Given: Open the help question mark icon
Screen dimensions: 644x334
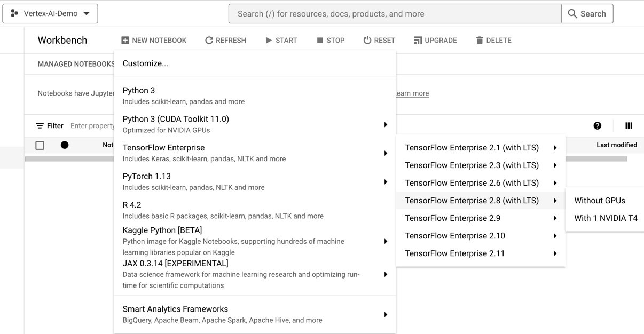Looking at the screenshot, I should pos(598,126).
